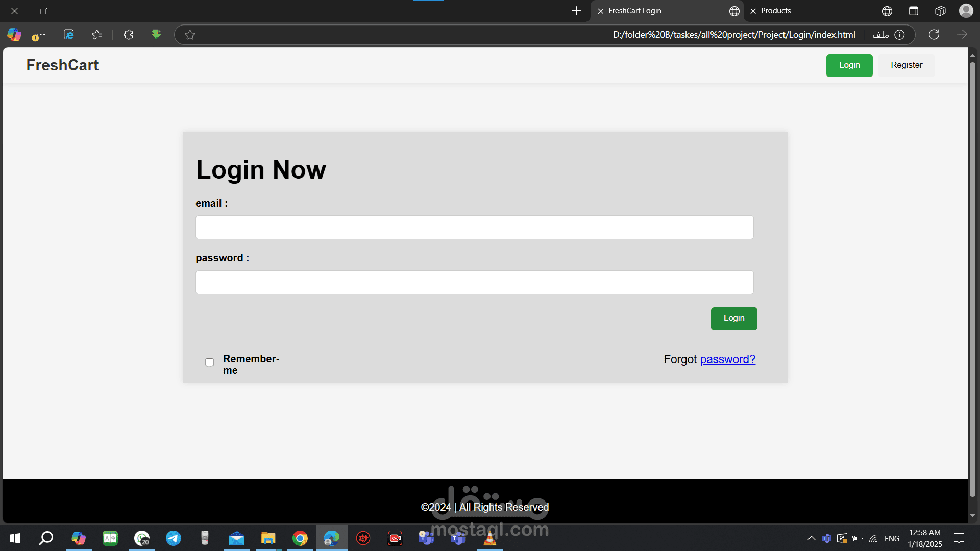Select the FreshCart Login tab
980x551 pixels.
point(634,11)
